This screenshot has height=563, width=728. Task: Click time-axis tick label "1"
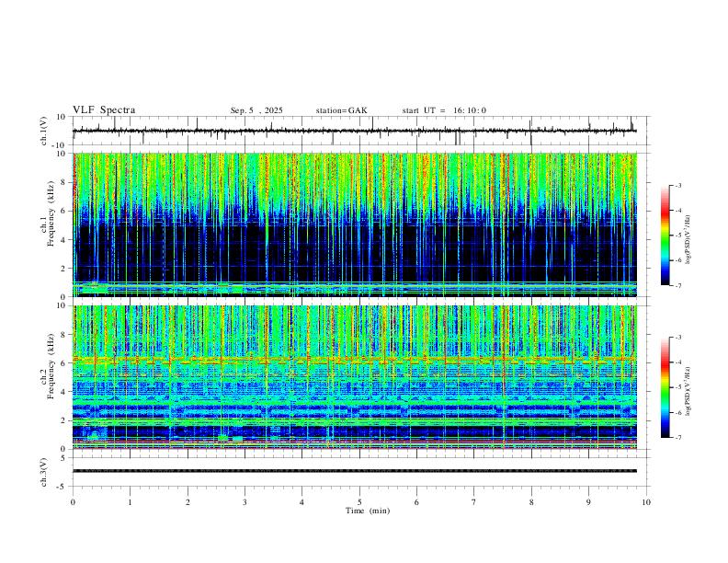point(130,502)
